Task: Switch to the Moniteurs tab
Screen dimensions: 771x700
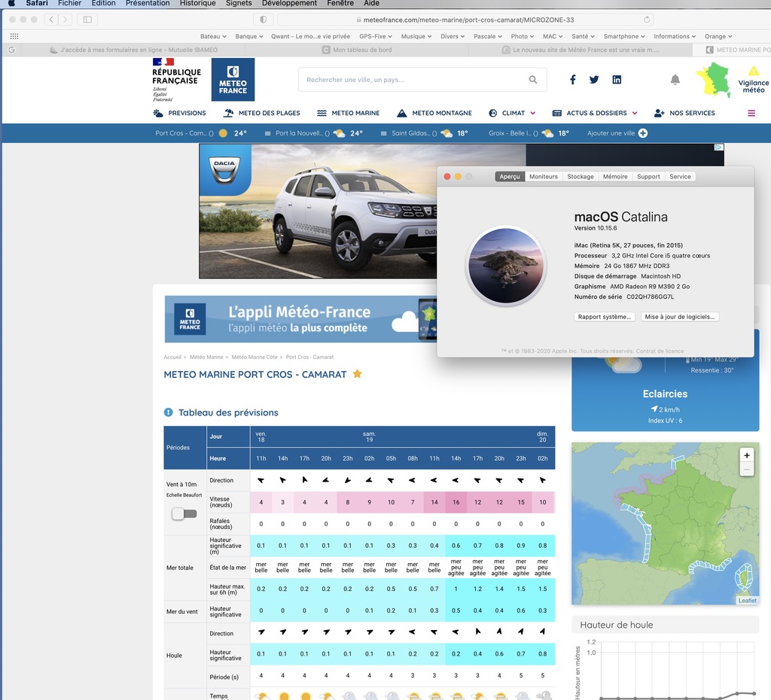Action: coord(544,176)
